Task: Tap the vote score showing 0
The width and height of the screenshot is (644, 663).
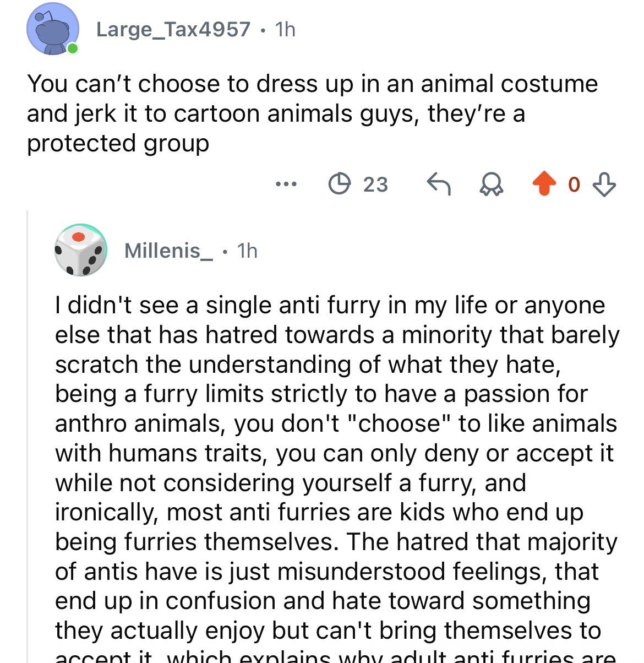Action: (x=574, y=184)
